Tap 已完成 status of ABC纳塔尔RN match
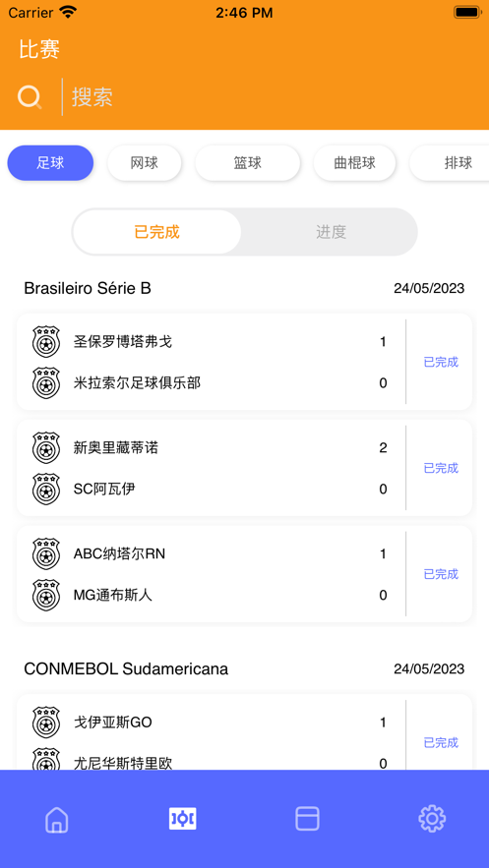 [x=441, y=574]
